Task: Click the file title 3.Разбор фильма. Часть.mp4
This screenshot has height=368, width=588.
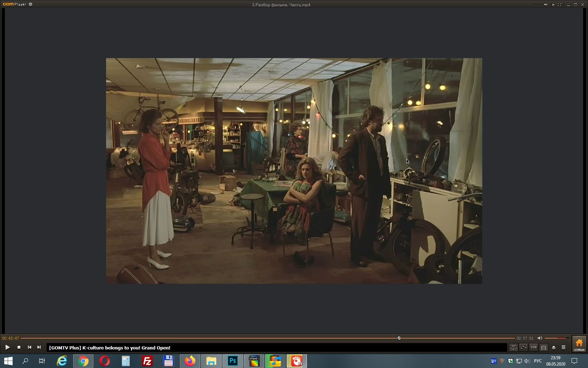Action: pyautogui.click(x=281, y=5)
